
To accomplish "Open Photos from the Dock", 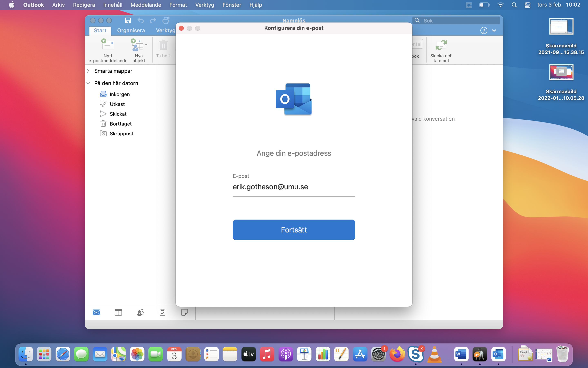I will (137, 354).
